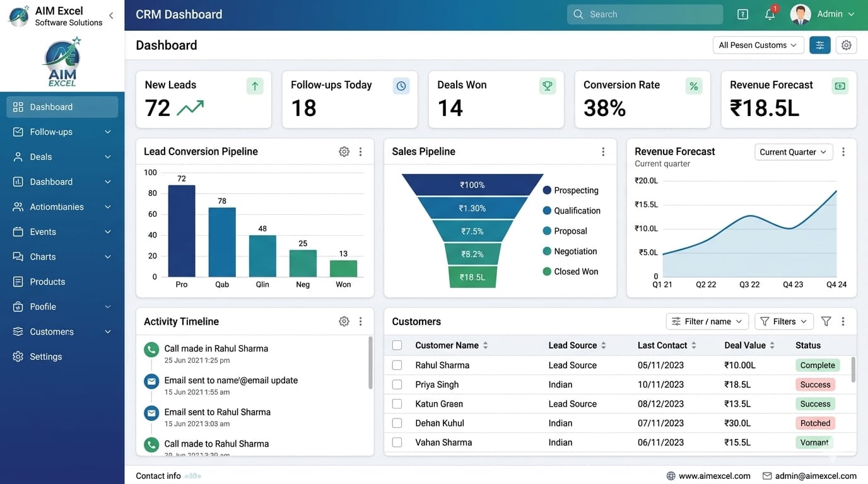Click the Follow-ups Today clock icon
The image size is (868, 484).
pos(401,86)
